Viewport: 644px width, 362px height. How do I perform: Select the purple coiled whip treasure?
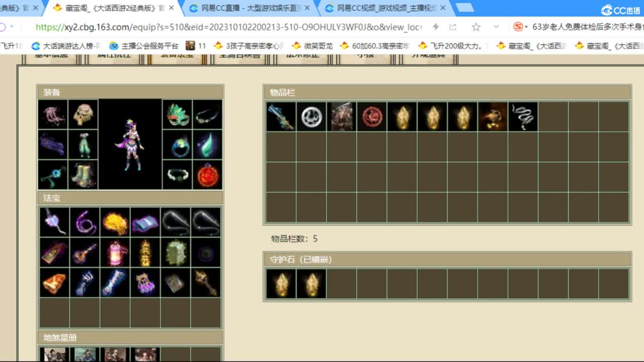point(85,222)
